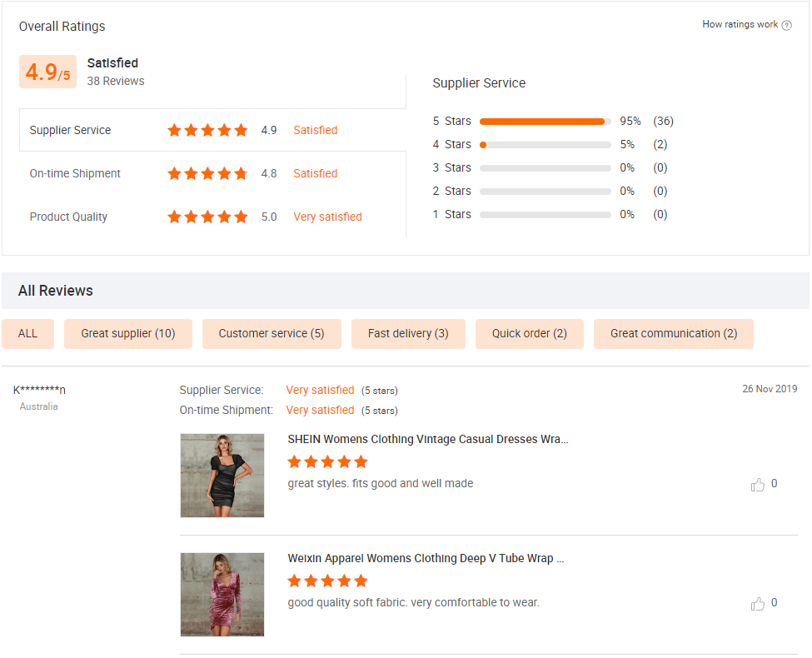
Task: Click the 4.9/5 overall score badge
Action: click(x=47, y=72)
